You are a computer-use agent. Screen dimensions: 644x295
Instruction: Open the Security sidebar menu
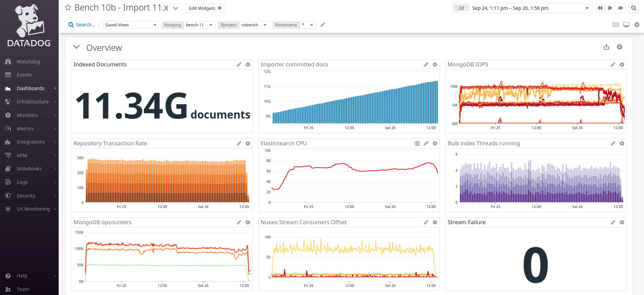(x=29, y=196)
